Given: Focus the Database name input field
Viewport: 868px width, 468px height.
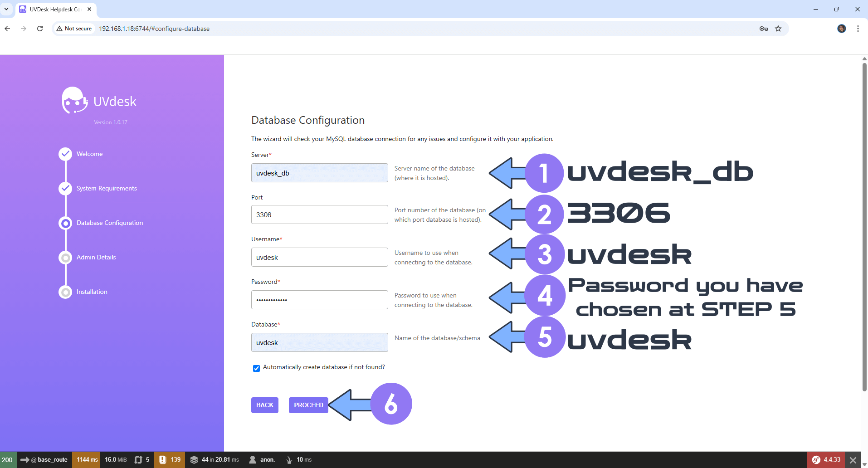Looking at the screenshot, I should [319, 342].
